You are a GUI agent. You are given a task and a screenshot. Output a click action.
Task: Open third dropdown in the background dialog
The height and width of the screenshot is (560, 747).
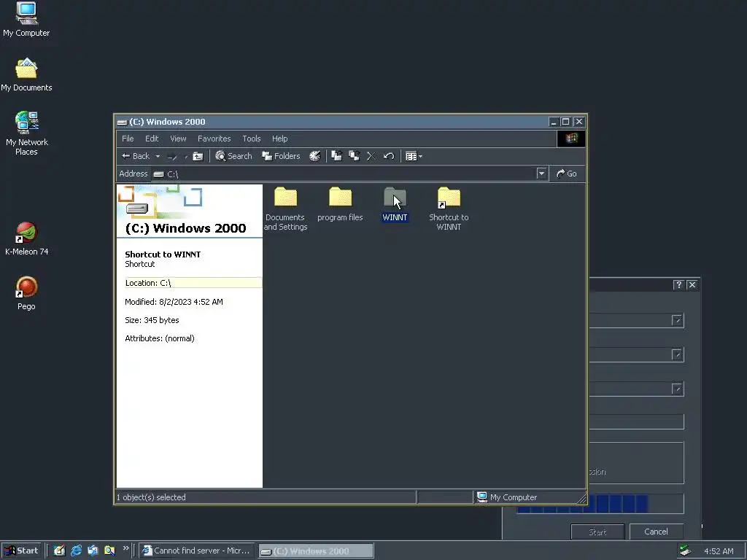coord(677,389)
